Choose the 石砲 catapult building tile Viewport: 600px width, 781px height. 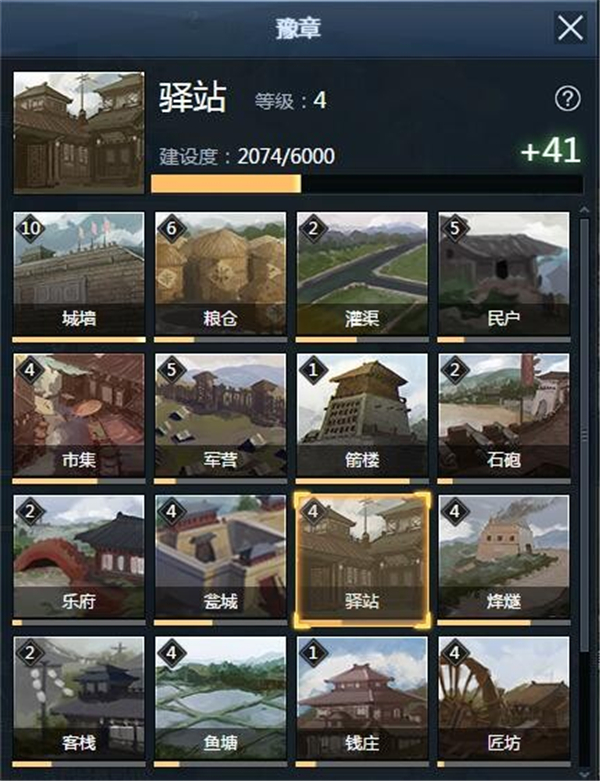point(504,415)
